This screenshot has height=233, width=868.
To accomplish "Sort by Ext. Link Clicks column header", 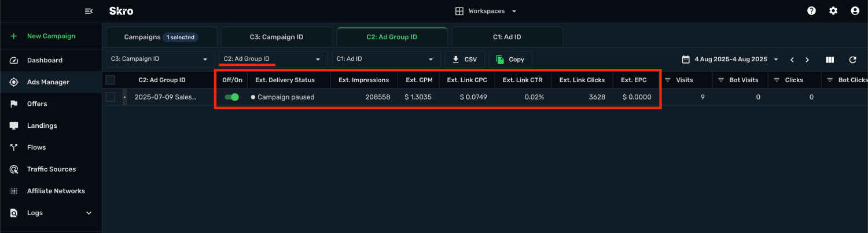I will point(582,80).
